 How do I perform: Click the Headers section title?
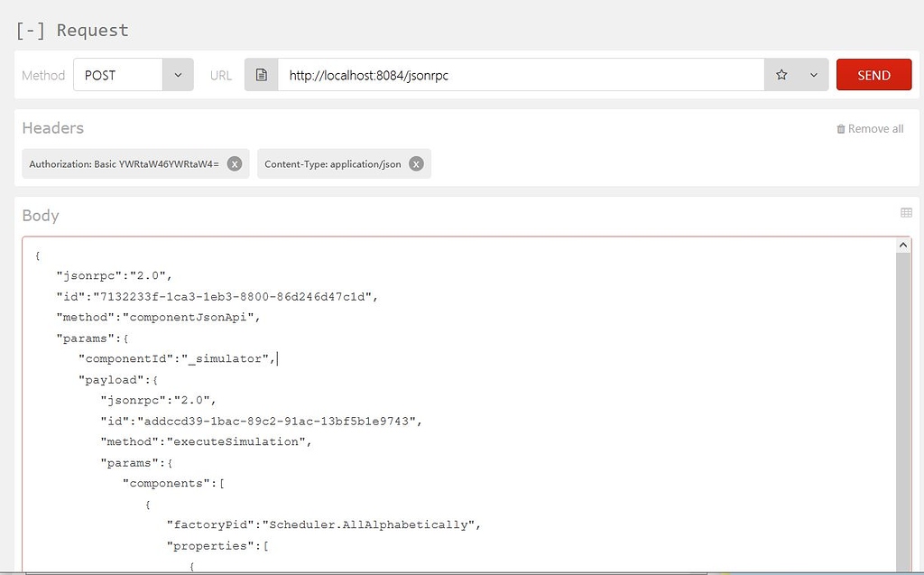[x=52, y=128]
